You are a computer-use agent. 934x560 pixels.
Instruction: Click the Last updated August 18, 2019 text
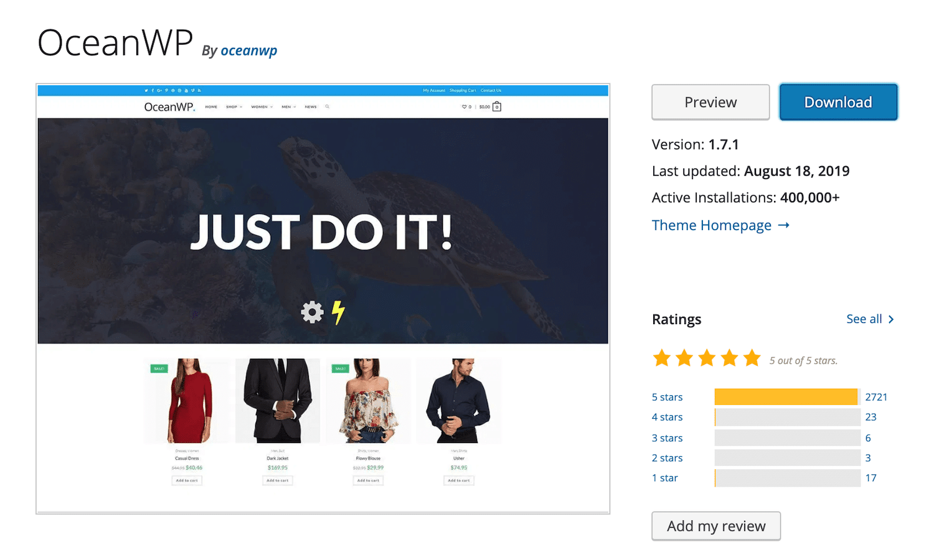[x=751, y=171]
